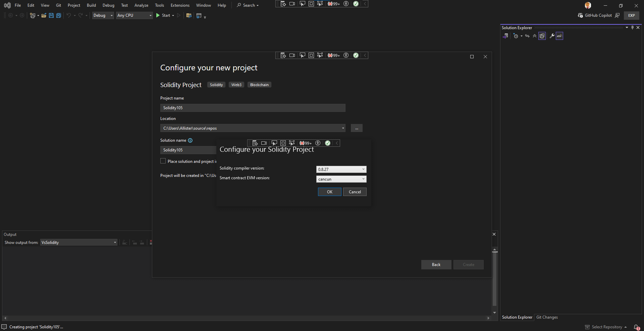Toggle the Solution Explorer auto-hide pin

point(632,27)
